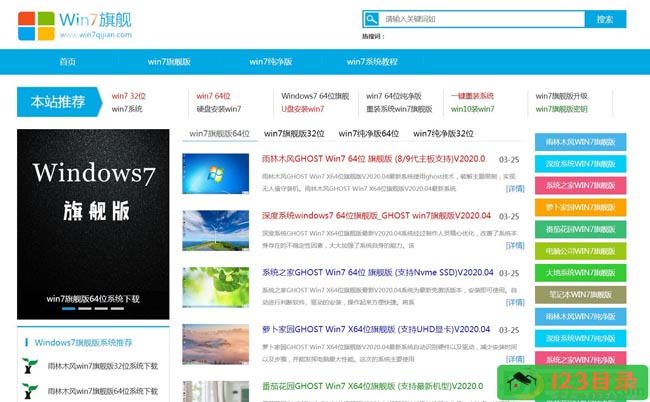
Task: Open the win7系统 recommended link
Action: pos(127,109)
